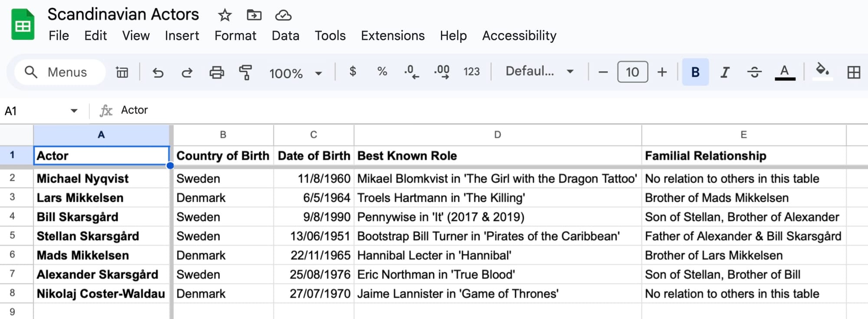Click the font size input field

(632, 72)
